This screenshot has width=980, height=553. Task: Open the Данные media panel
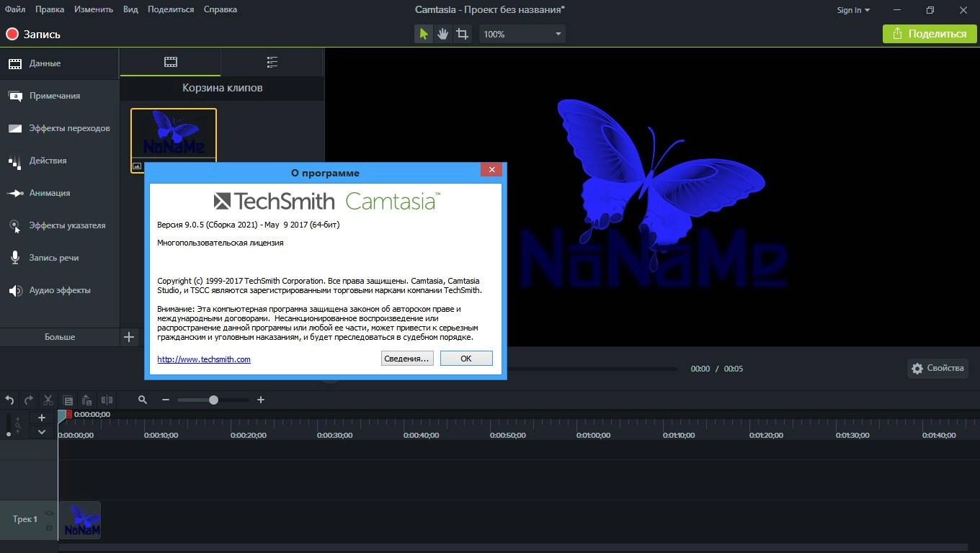[x=59, y=63]
